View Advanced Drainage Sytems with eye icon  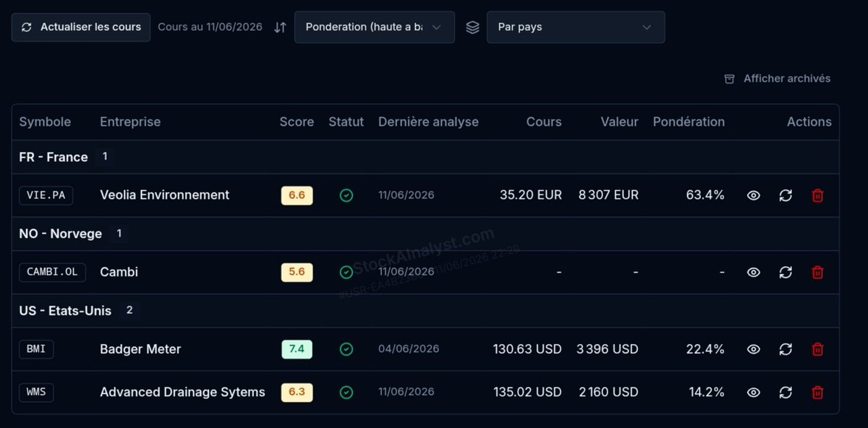(x=753, y=392)
